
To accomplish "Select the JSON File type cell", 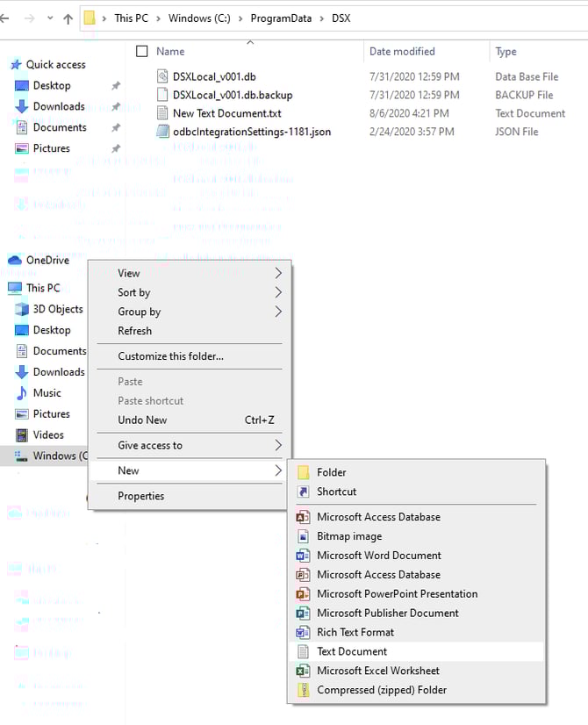I will pos(517,132).
